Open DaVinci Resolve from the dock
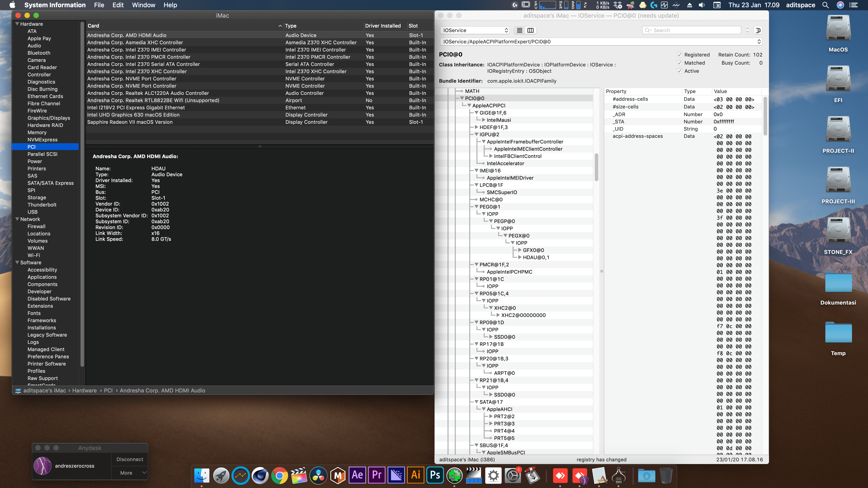 tap(319, 475)
